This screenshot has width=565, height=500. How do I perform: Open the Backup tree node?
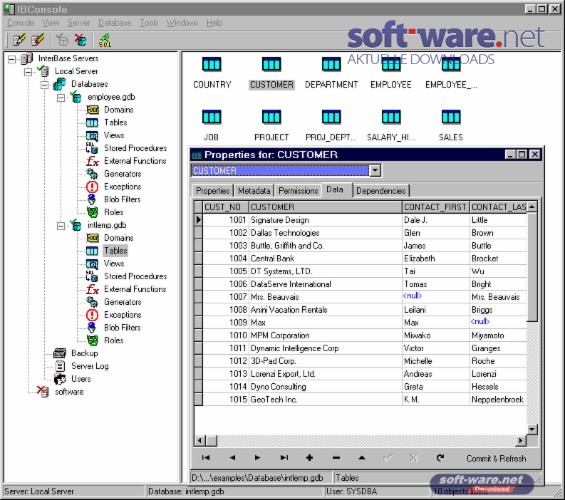[84, 353]
